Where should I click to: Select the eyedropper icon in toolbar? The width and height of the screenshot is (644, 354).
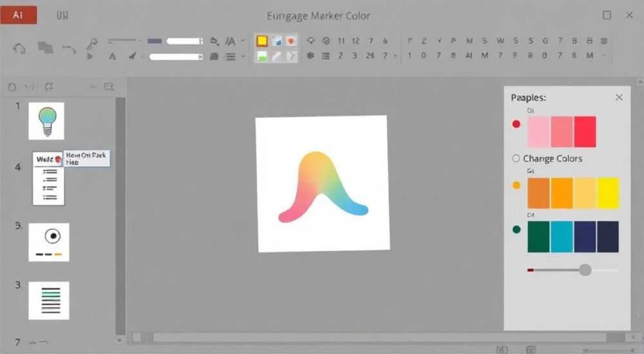(x=92, y=42)
